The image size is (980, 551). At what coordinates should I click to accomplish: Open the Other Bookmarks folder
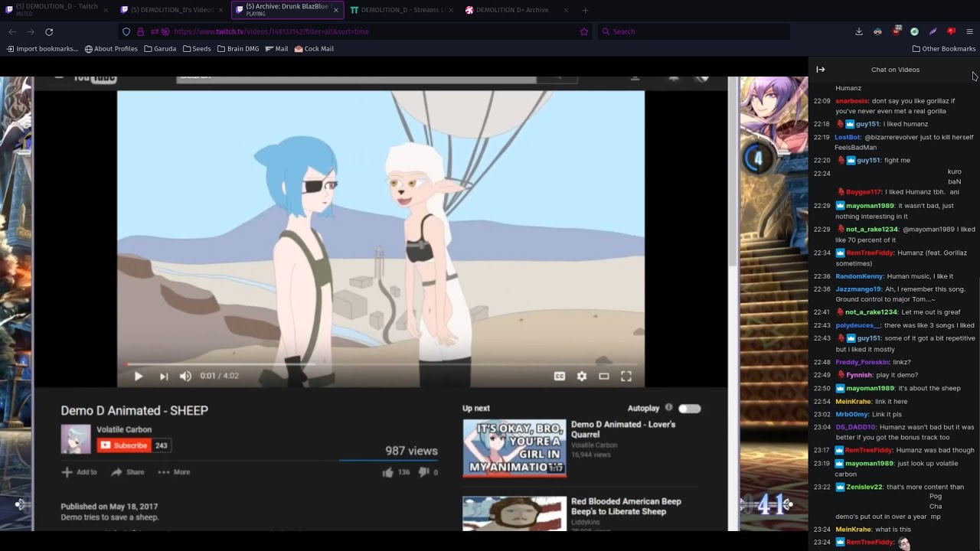click(944, 48)
